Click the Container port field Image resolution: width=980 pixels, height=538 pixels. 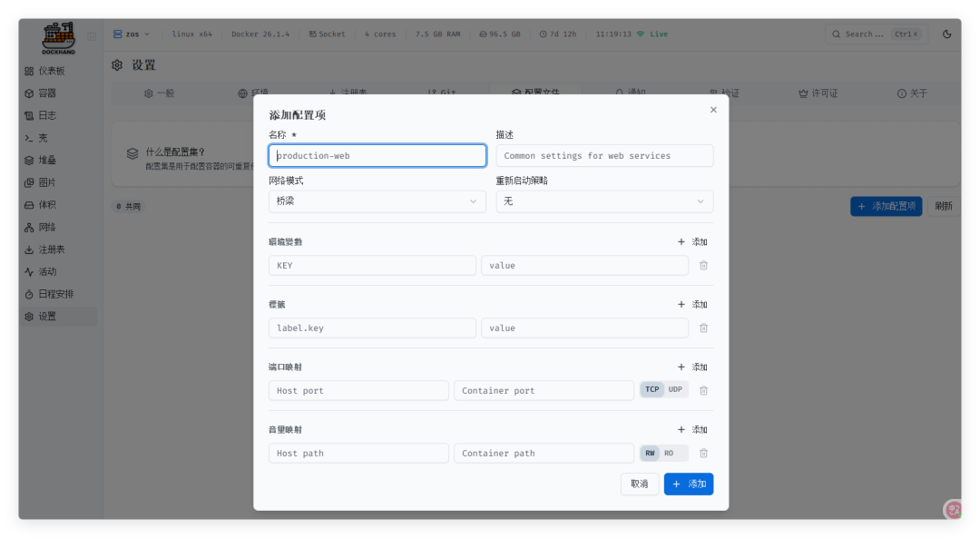(544, 390)
